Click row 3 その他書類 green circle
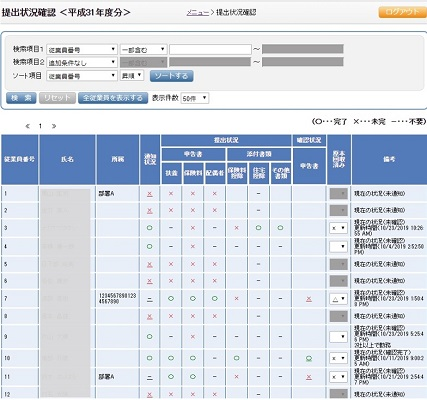427x400 pixels. click(x=280, y=228)
